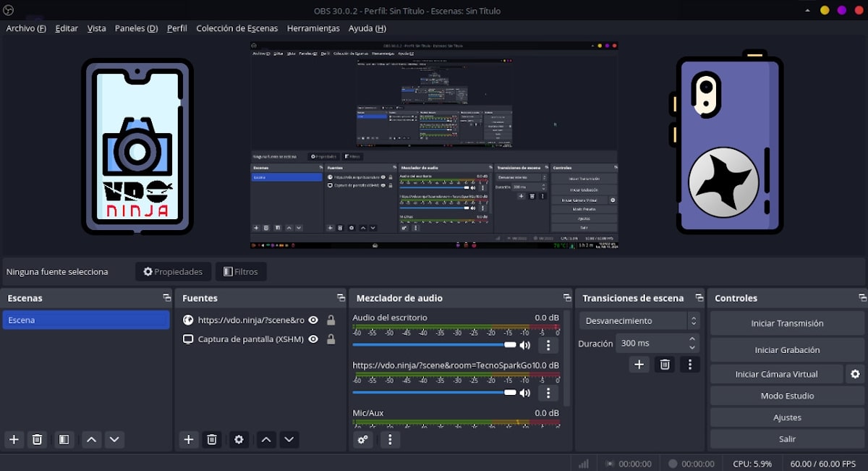Enable Modo Estudio
Viewport: 868px width, 471px height.
click(x=786, y=395)
